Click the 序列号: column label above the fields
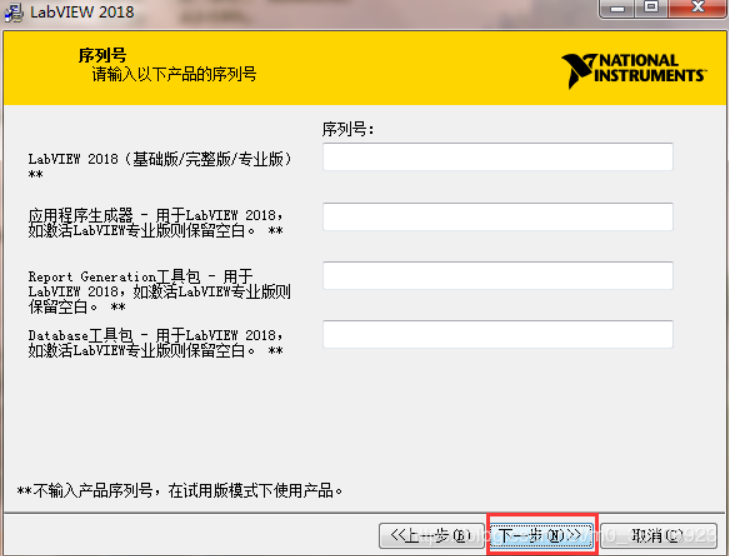Image resolution: width=729 pixels, height=556 pixels. [x=348, y=129]
